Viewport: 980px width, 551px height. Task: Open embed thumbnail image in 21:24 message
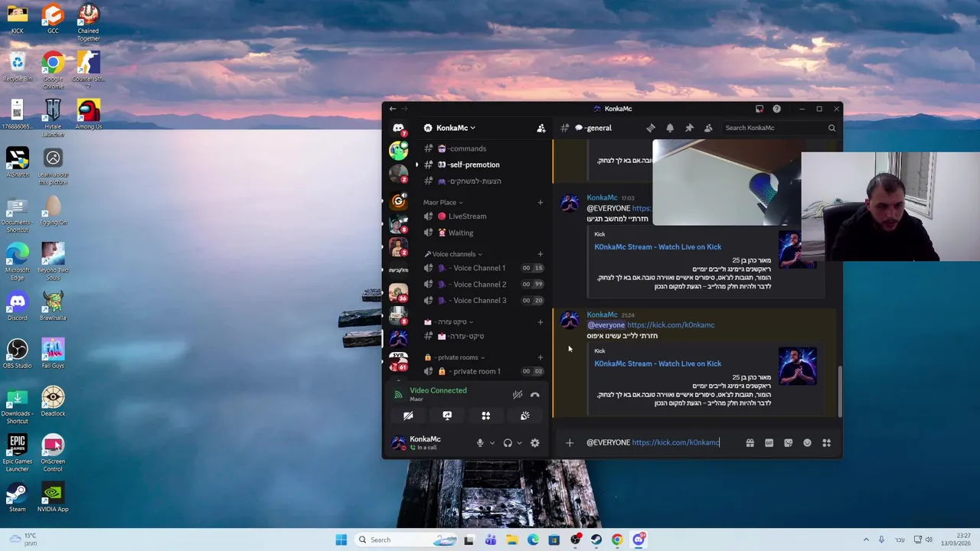point(798,366)
